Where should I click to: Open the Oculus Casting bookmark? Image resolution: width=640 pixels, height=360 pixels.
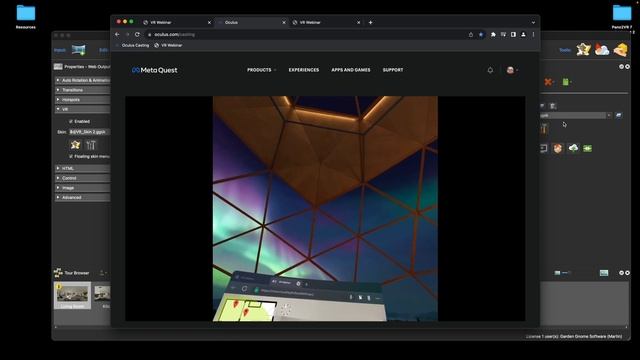click(x=133, y=45)
